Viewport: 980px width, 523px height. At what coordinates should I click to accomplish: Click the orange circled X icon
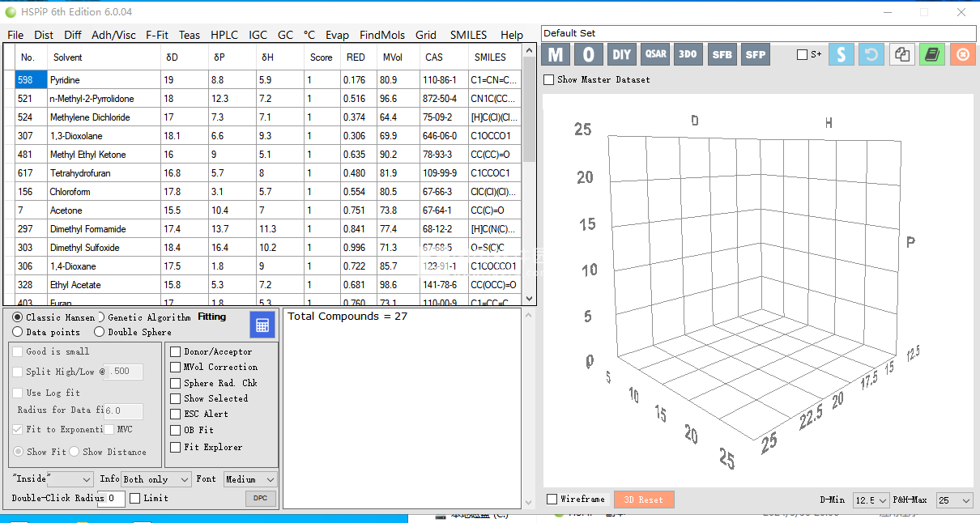[x=963, y=54]
